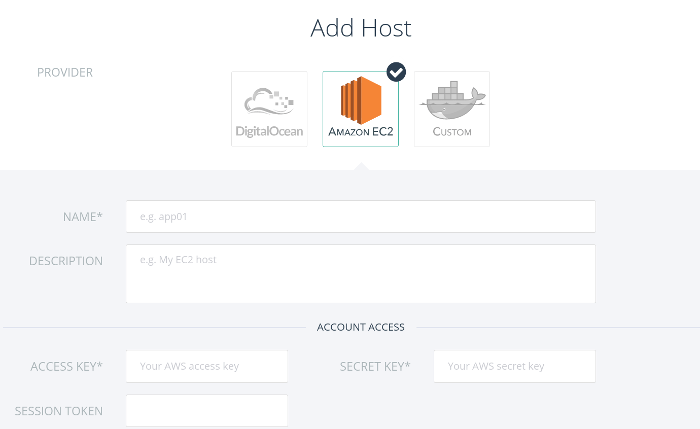The width and height of the screenshot is (700, 429).
Task: Click the NAME* field label
Action: click(x=83, y=217)
